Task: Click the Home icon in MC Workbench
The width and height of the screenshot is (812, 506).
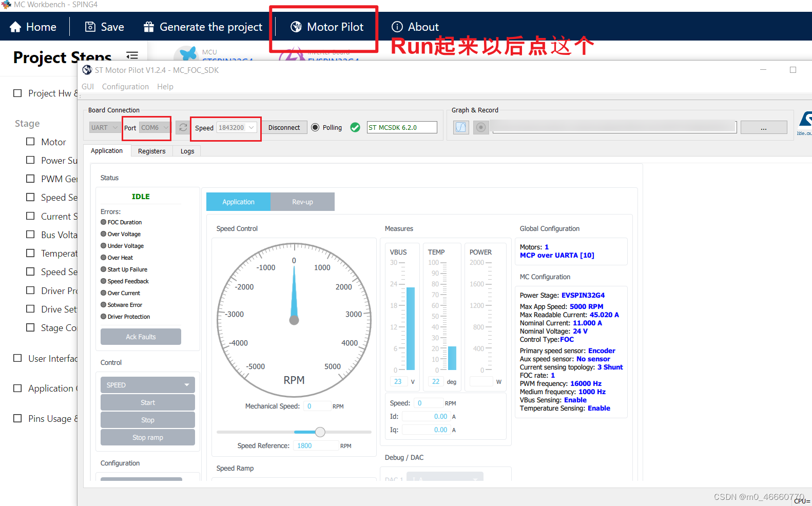Action: tap(15, 27)
